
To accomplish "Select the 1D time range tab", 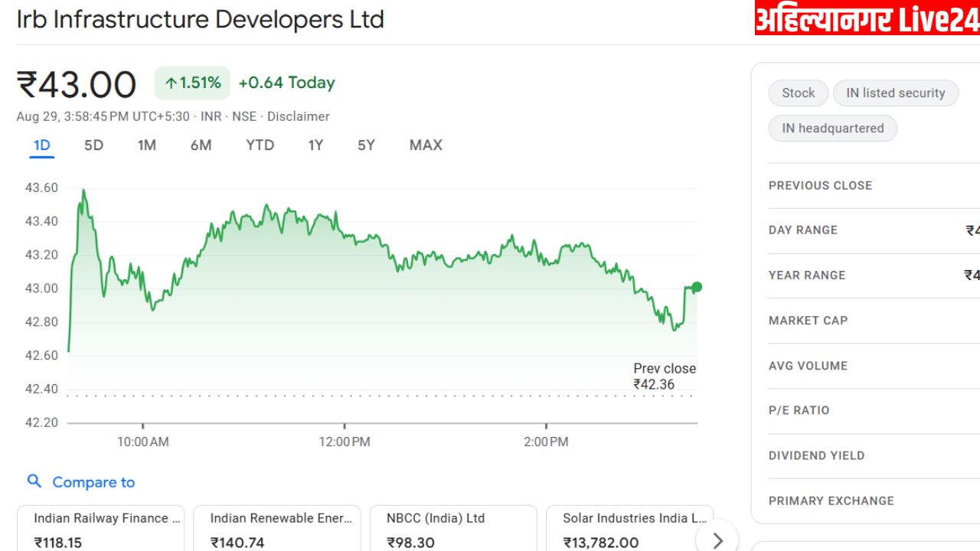I will [42, 145].
